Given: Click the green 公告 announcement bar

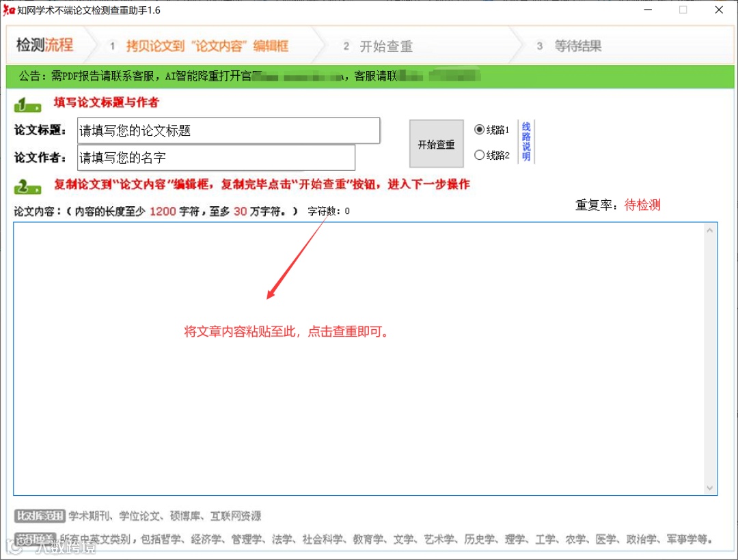Looking at the screenshot, I should pos(370,76).
